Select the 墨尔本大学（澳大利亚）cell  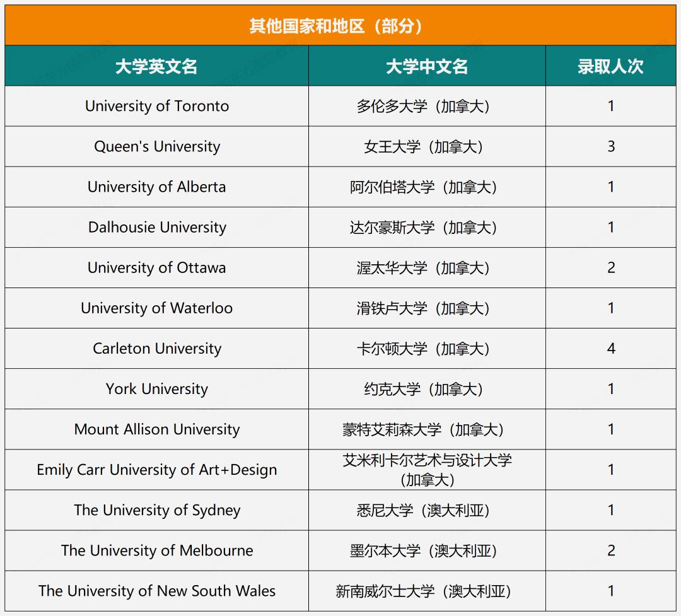[427, 550]
